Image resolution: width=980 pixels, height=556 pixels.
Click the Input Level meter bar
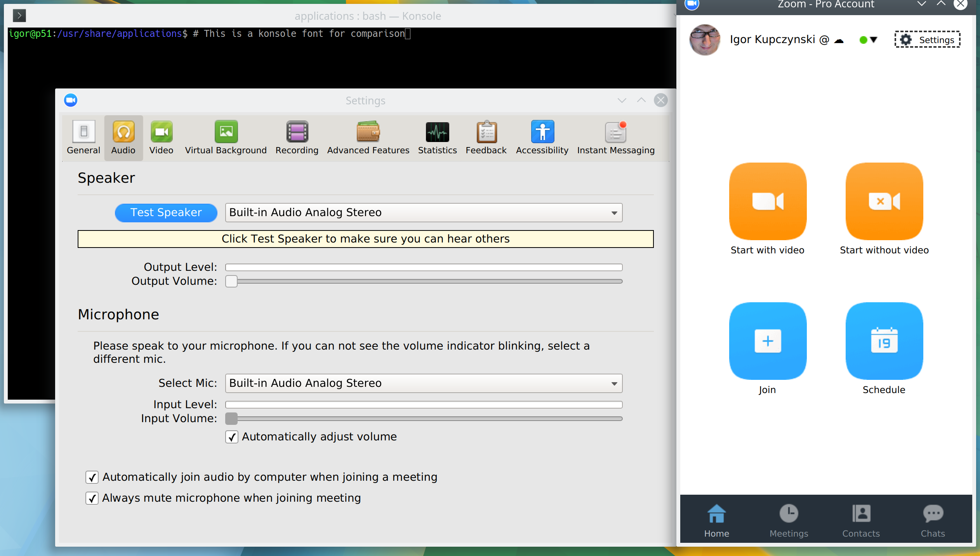424,405
